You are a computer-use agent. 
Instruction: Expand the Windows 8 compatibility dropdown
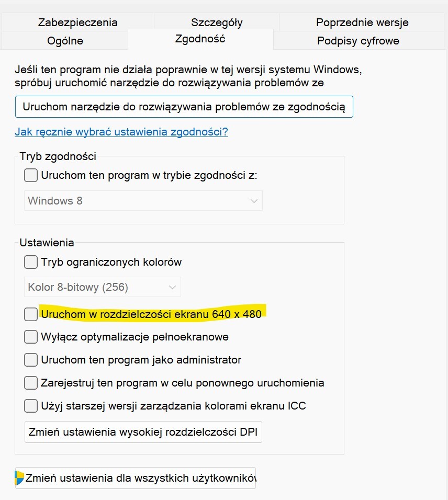pyautogui.click(x=143, y=201)
